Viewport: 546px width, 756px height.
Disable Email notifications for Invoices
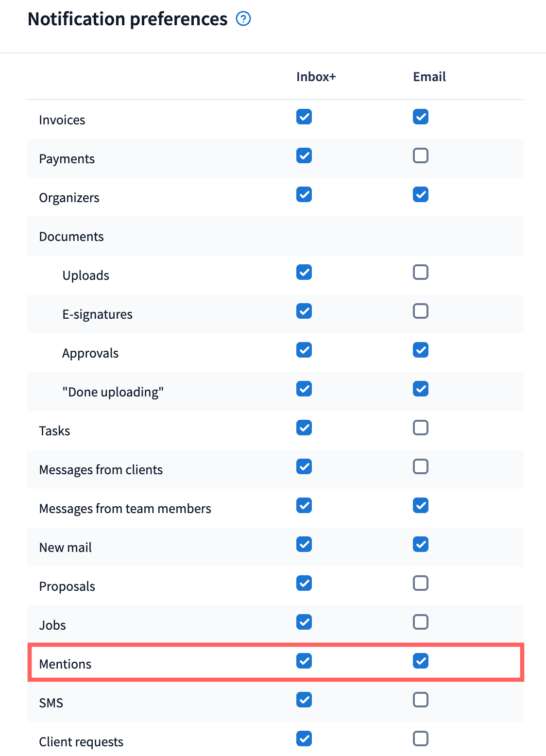[421, 117]
